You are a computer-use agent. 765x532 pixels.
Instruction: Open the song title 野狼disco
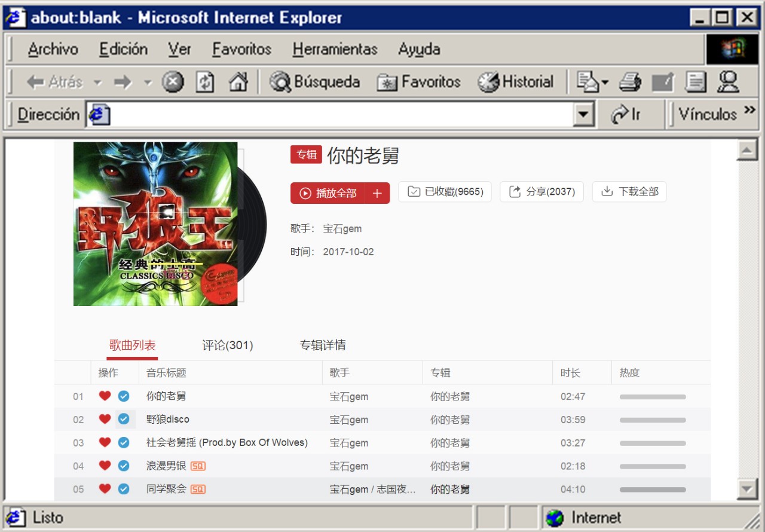pyautogui.click(x=168, y=420)
